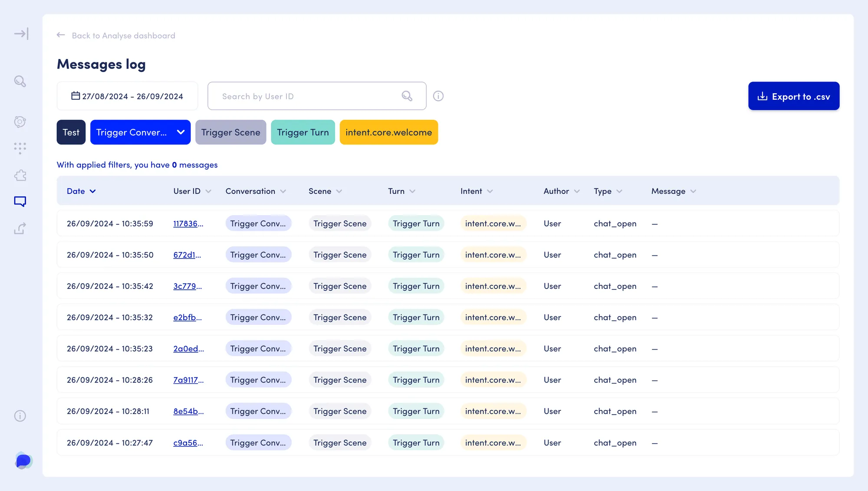Sort by the Date column chevron
Screen dimensions: 868x491
click(x=93, y=191)
